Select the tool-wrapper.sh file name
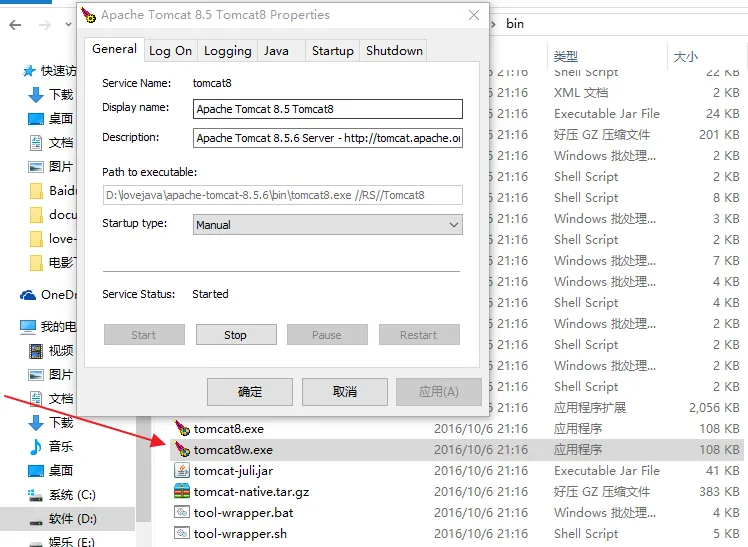This screenshot has height=547, width=748. pyautogui.click(x=240, y=534)
